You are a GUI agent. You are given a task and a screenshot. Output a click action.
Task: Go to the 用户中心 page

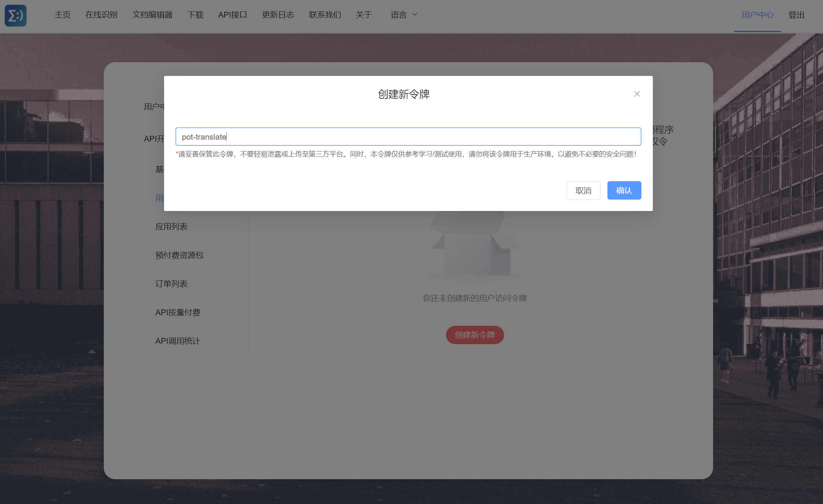point(757,14)
